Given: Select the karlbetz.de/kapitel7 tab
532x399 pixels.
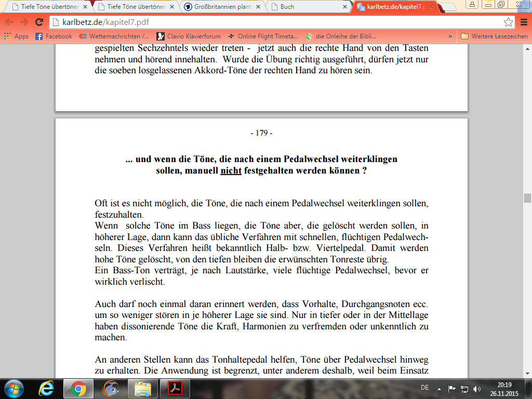Looking at the screenshot, I should click(x=395, y=7).
